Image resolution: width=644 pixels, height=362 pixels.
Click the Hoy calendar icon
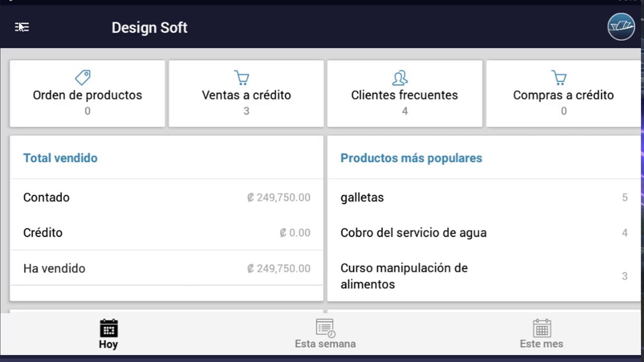click(109, 328)
